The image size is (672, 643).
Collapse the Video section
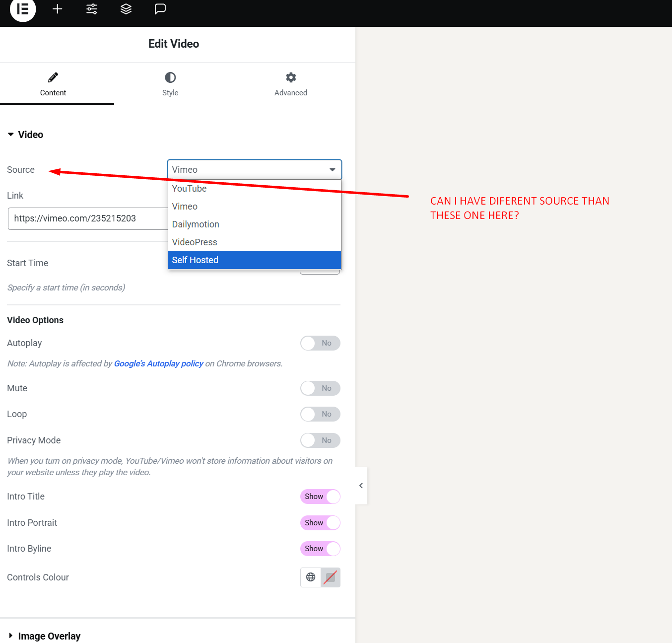click(25, 135)
